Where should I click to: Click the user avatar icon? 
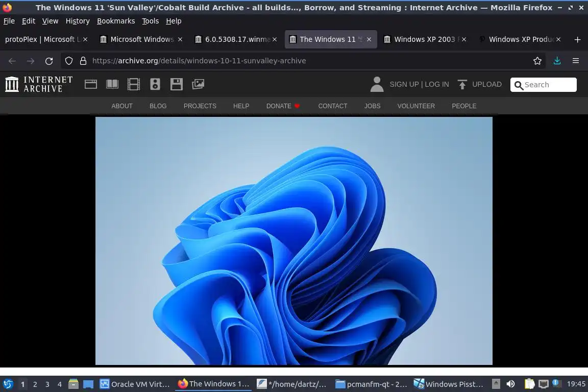[x=377, y=84]
